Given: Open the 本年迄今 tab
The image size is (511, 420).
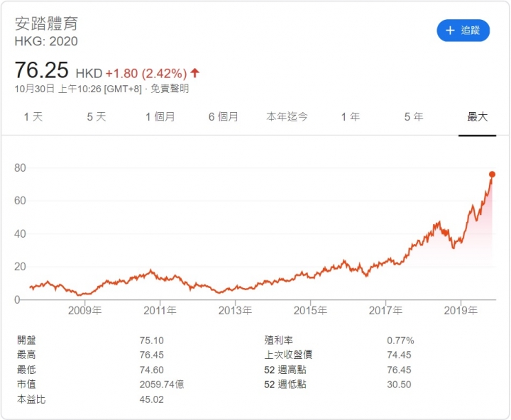Looking at the screenshot, I should (x=287, y=116).
